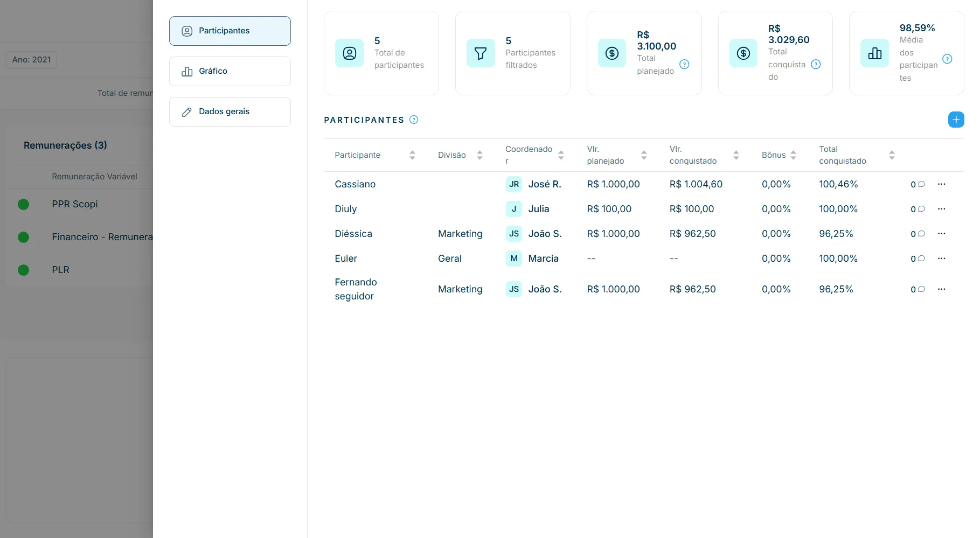Open the Diéssica row more-options menu
Viewport: 980px width, 538px height.
[x=941, y=234]
